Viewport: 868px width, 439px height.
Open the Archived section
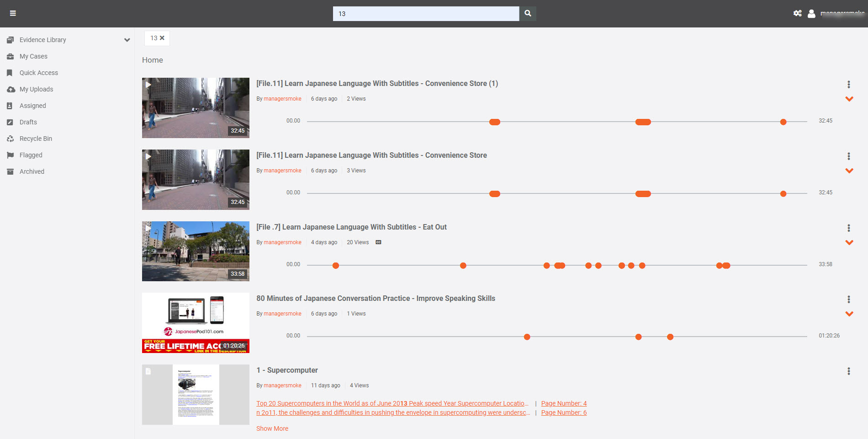pos(32,171)
